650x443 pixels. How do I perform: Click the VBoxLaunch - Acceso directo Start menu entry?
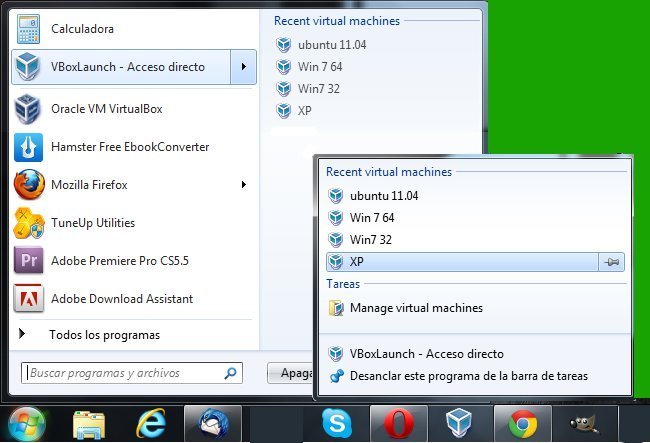121,67
